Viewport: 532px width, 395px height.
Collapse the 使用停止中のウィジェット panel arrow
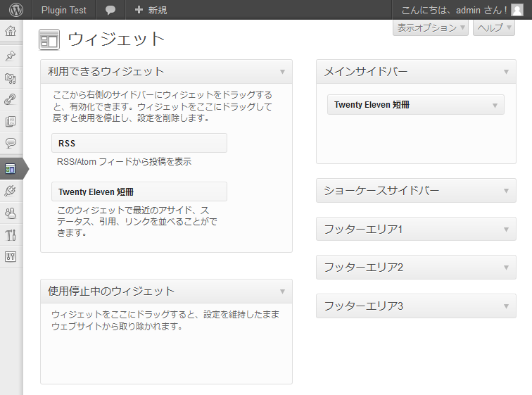[x=282, y=291]
